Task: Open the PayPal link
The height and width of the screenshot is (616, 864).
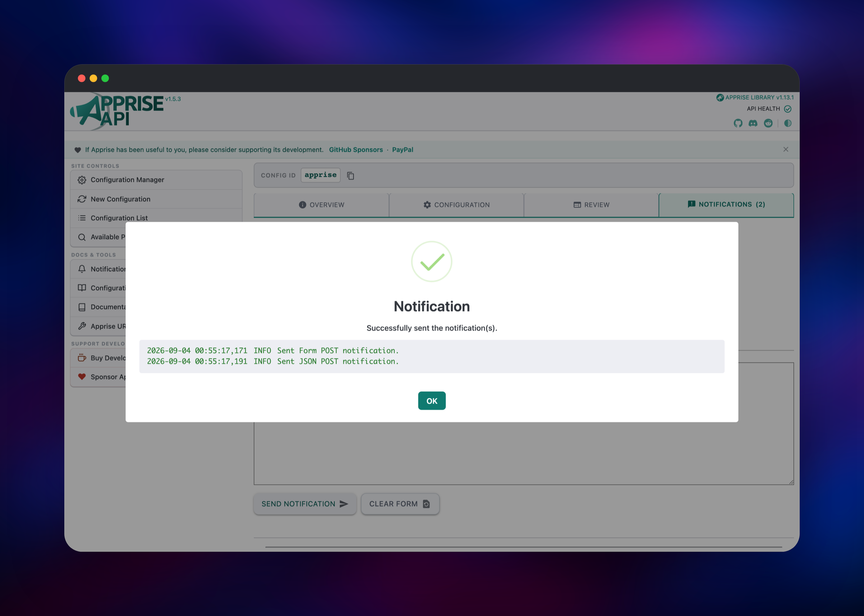Action: 402,150
